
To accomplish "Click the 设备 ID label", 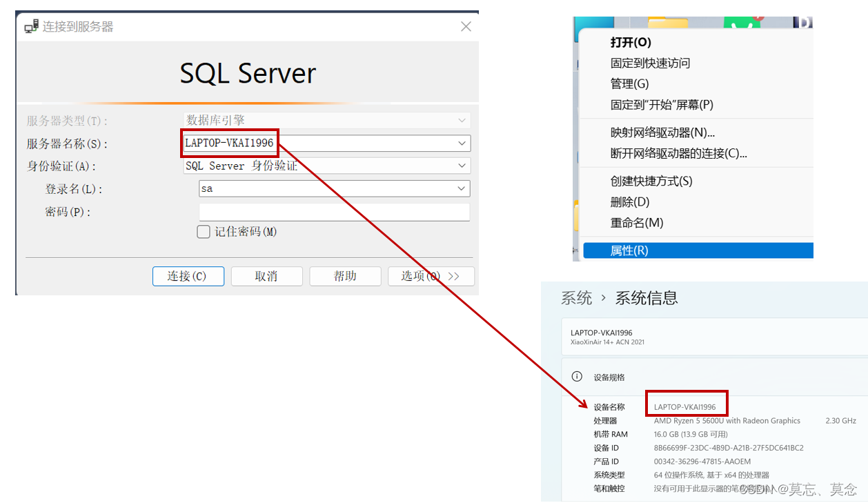I will tap(606, 448).
